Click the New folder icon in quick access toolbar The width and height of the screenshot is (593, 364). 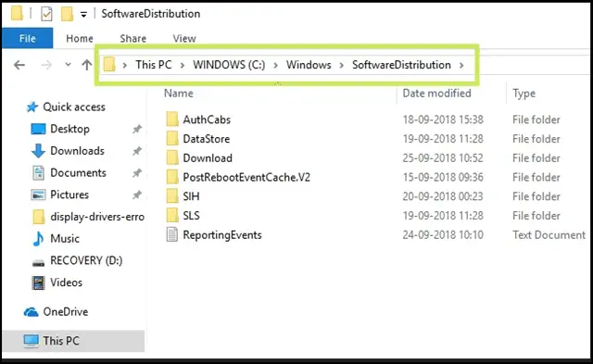[x=67, y=14]
